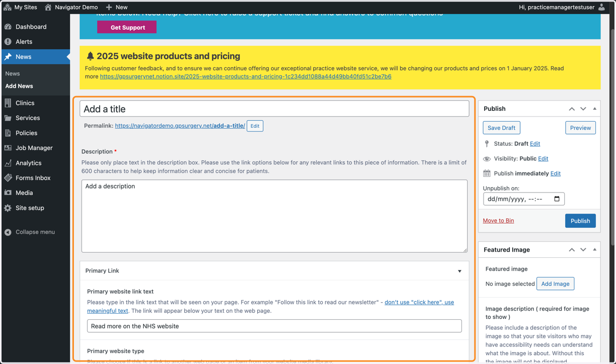Screen dimensions: 616x364
Task: Click the Add a title field
Action: [x=274, y=109]
